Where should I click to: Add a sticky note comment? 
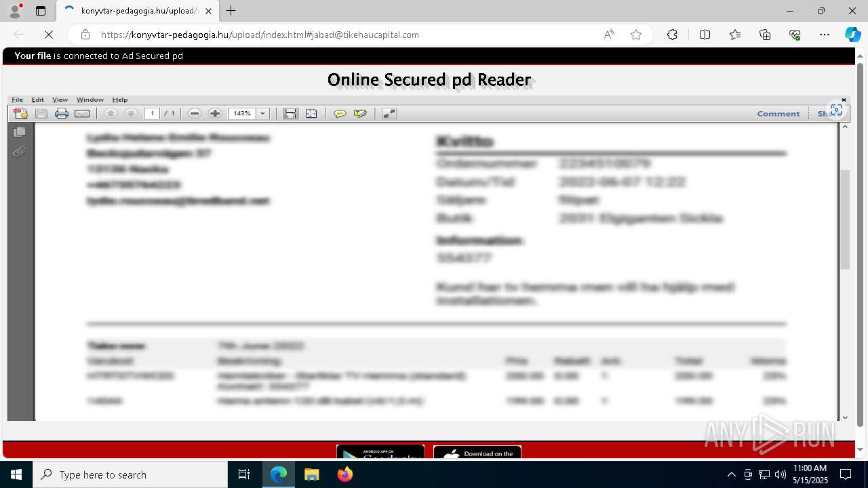[340, 114]
